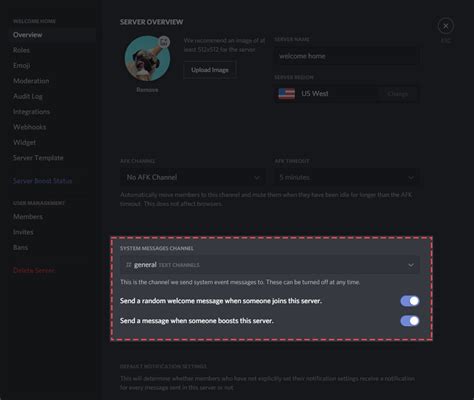Click Delete Server
This screenshot has width=474, height=400.
tap(34, 270)
